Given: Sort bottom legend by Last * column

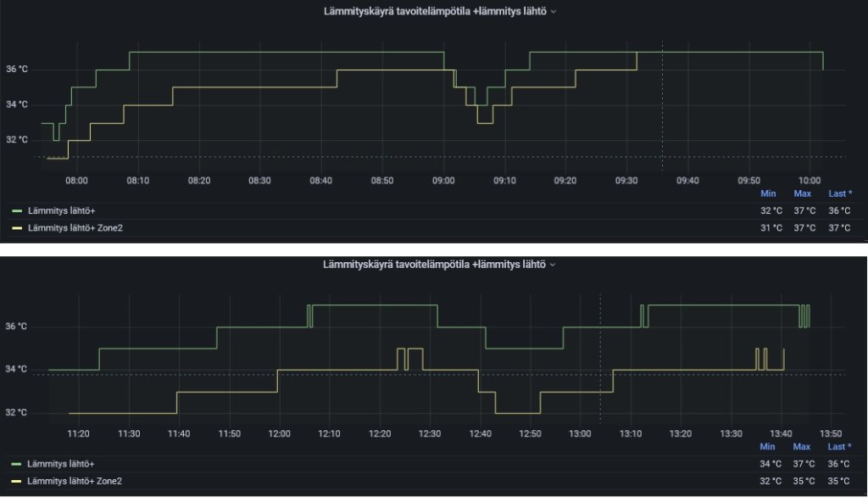Looking at the screenshot, I should pyautogui.click(x=839, y=446).
